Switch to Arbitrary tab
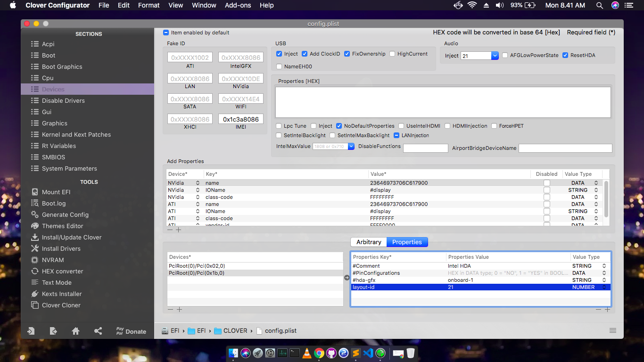644x362 pixels. pyautogui.click(x=369, y=242)
